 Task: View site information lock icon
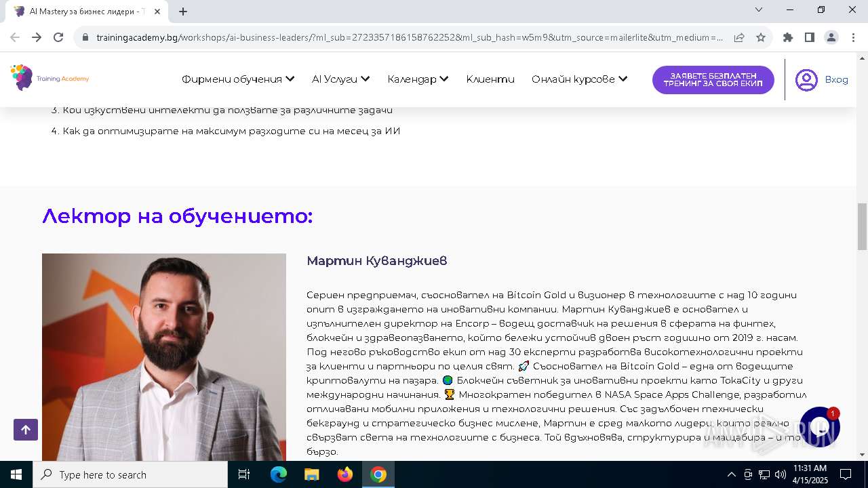[85, 37]
